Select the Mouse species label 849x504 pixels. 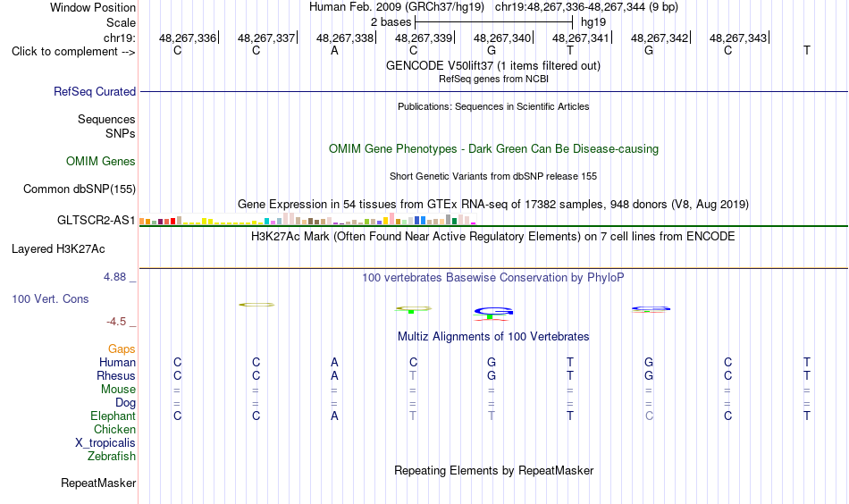pyautogui.click(x=118, y=390)
